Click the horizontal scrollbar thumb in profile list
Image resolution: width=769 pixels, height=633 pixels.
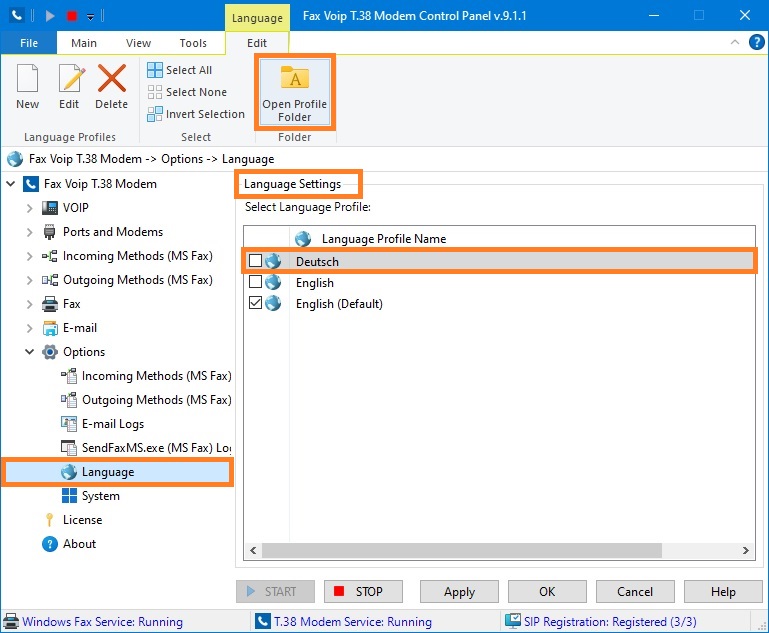click(461, 551)
